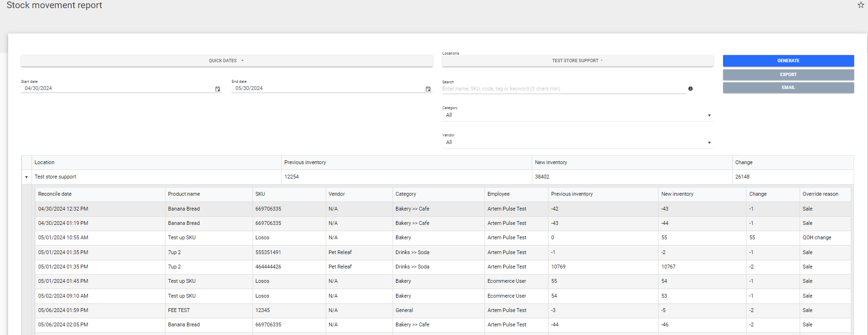Click new inventory value 10767
The image size is (868, 335).
coord(669,267)
